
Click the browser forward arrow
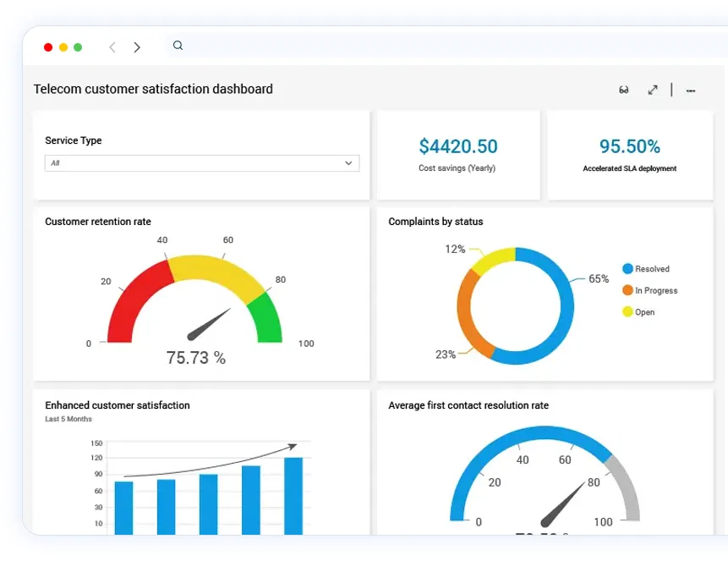click(x=137, y=47)
